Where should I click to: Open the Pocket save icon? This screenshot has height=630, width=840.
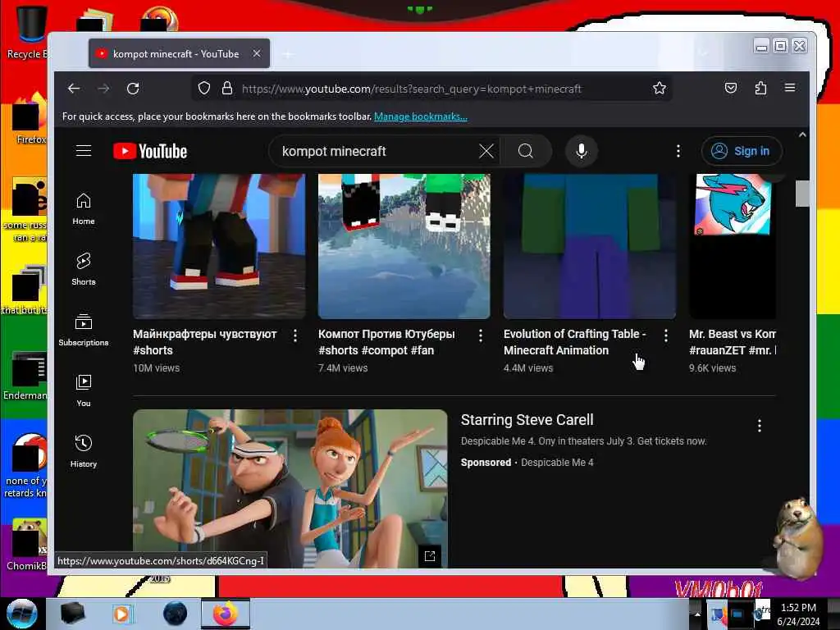click(731, 88)
